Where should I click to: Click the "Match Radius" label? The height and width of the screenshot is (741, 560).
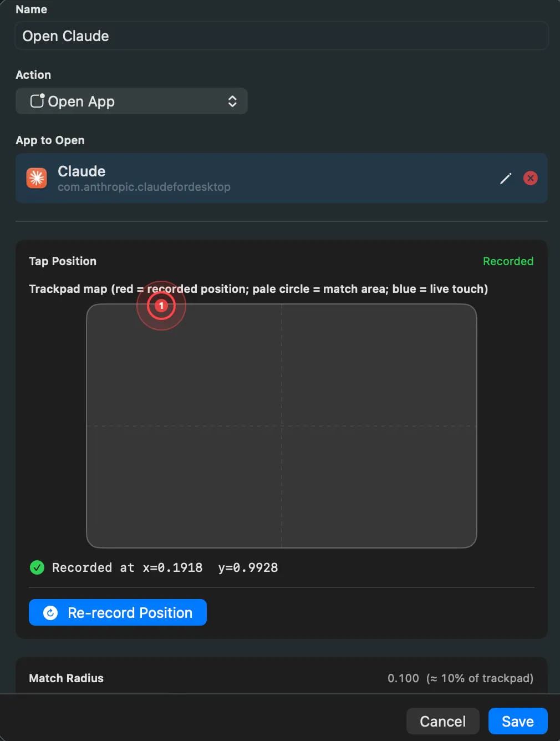click(66, 678)
